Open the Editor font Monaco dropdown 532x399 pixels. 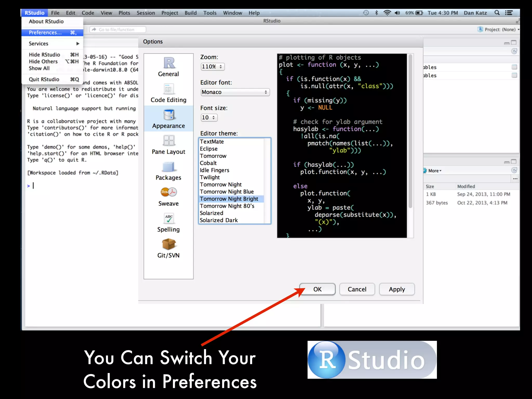[x=235, y=92]
